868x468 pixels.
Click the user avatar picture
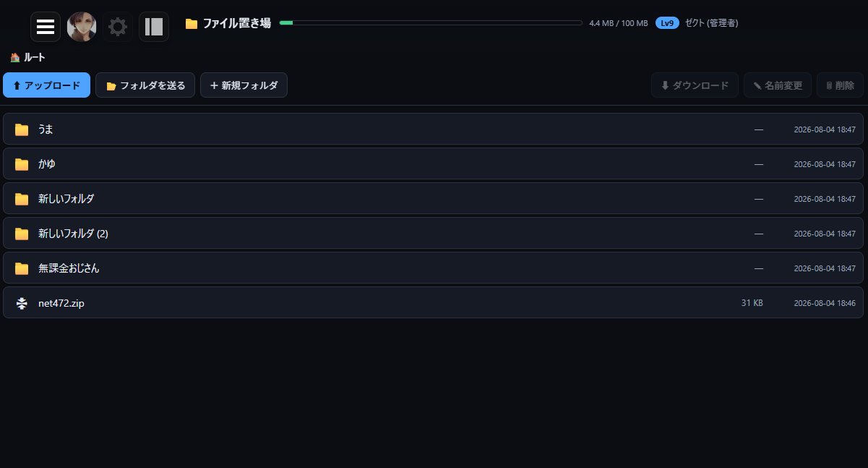(x=82, y=27)
